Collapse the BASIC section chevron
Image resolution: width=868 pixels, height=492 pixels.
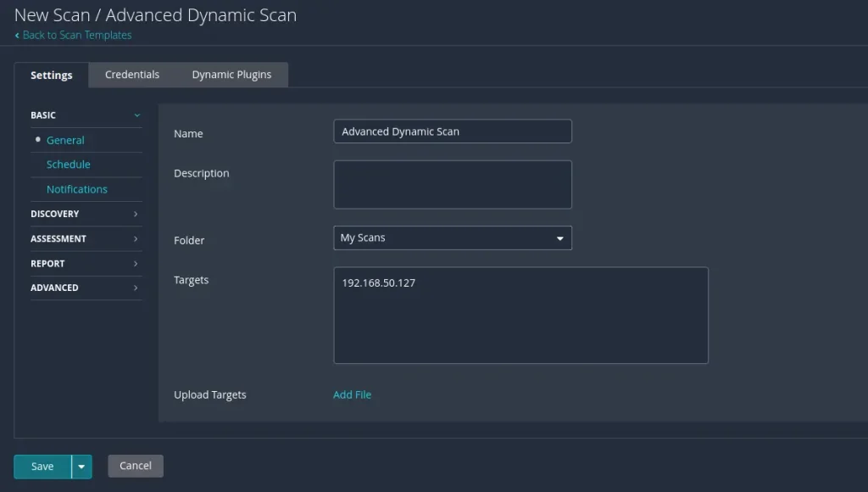click(x=136, y=115)
